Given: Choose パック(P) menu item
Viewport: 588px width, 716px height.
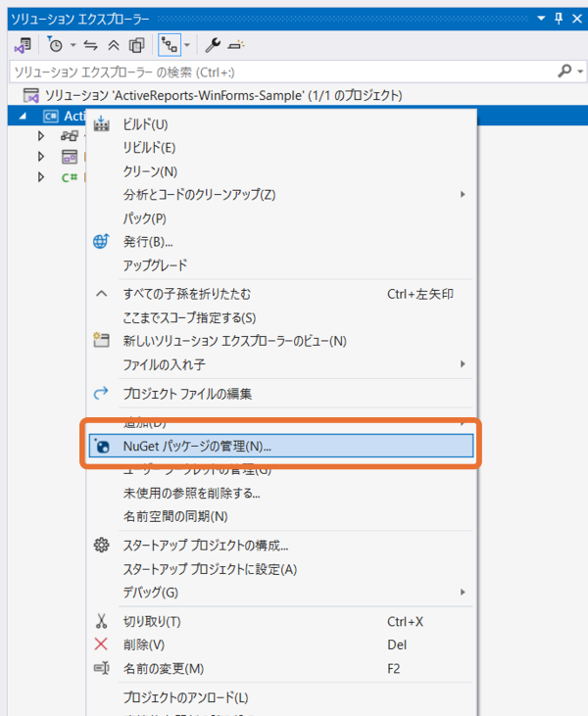Looking at the screenshot, I should (x=281, y=218).
